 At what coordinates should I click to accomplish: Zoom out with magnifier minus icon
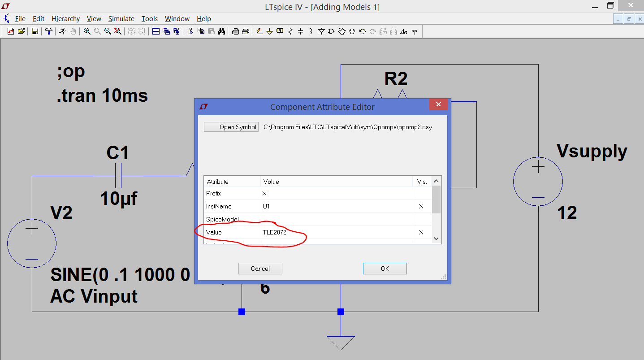pos(108,31)
